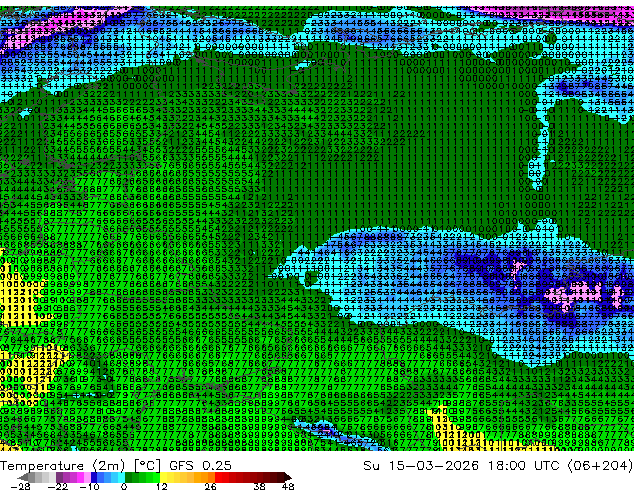The width and height of the screenshot is (634, 490).
Task: Pick the yellow swatch above 12 in legend
Action: tap(163, 477)
